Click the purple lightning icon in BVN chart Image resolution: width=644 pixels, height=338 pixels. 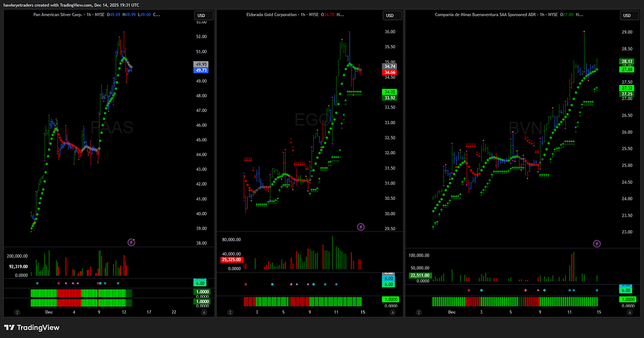coord(597,244)
